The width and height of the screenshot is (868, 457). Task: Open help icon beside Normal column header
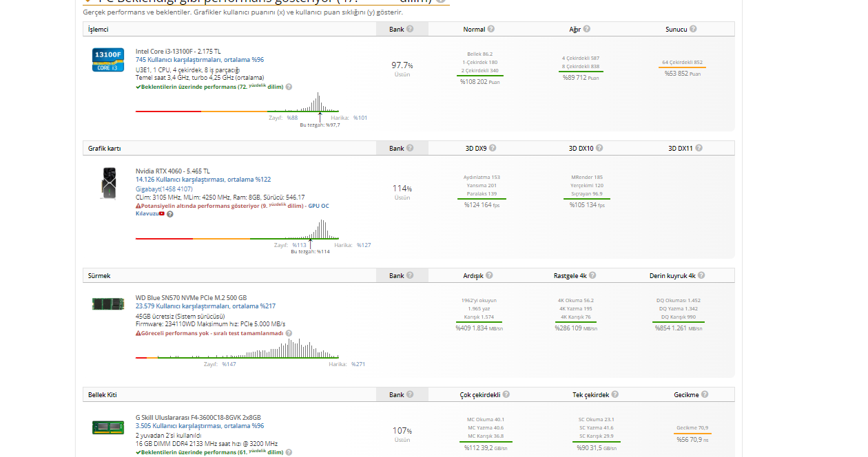(491, 29)
